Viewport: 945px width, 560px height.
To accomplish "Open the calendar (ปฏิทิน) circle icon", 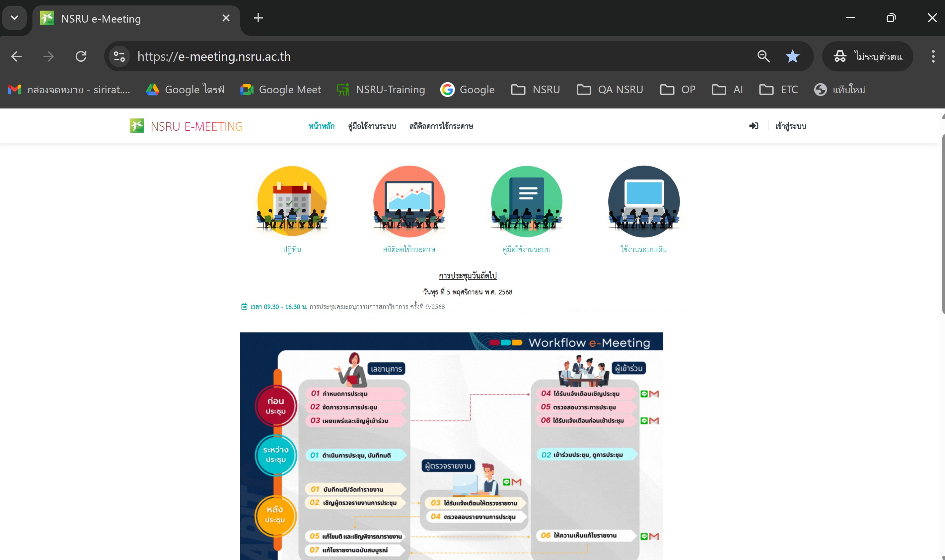I will coord(292,201).
